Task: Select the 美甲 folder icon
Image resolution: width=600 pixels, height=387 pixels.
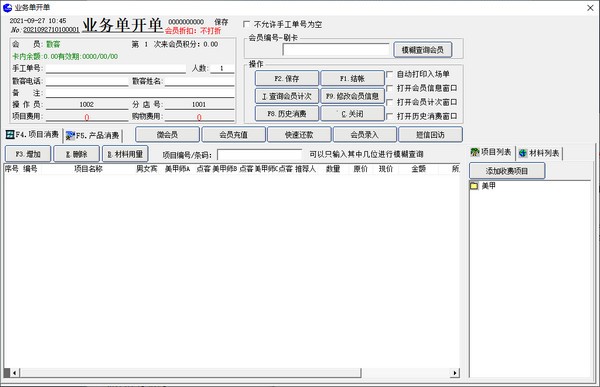Action: pyautogui.click(x=474, y=186)
